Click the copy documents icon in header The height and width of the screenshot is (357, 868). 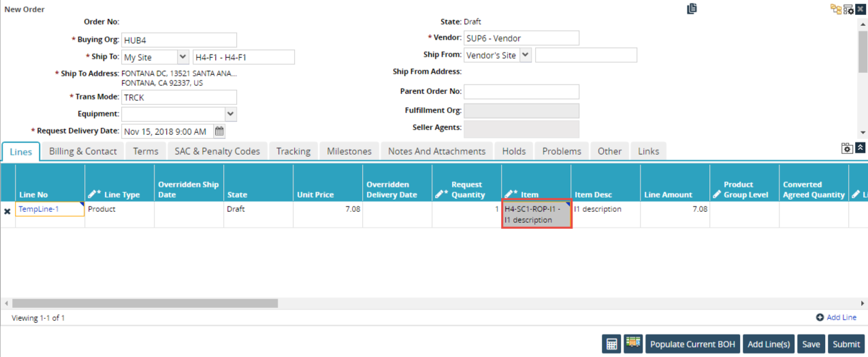692,9
